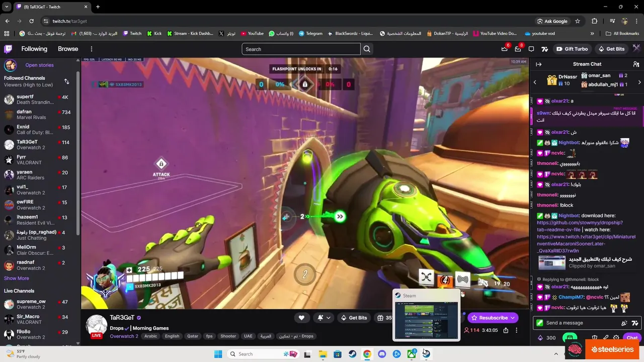This screenshot has width=644, height=362.
Task: Click into the Twitch Search field
Action: [301, 49]
